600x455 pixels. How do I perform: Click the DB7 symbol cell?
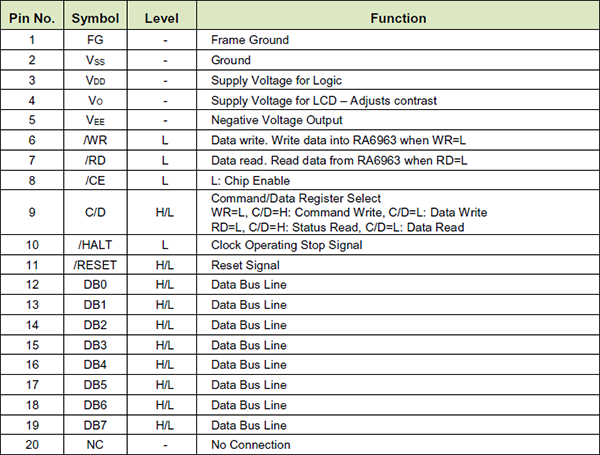[96, 425]
